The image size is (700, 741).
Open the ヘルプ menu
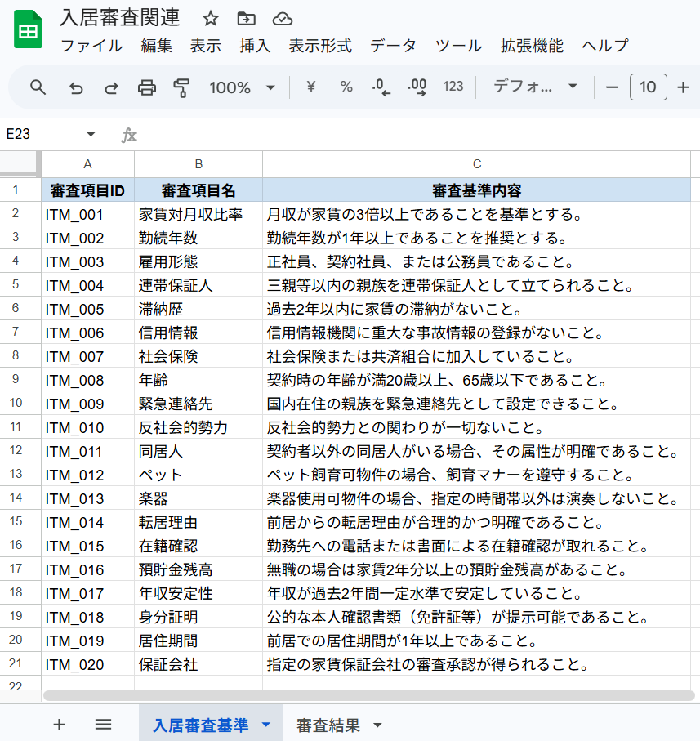[x=605, y=46]
